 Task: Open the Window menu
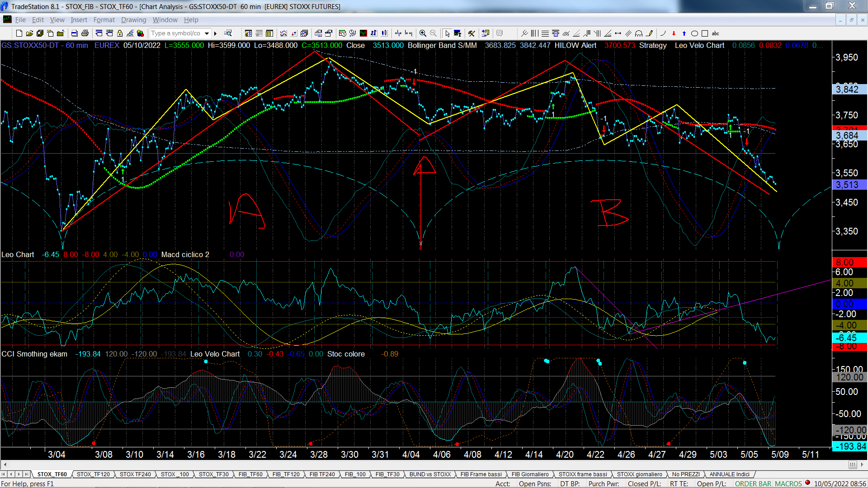pyautogui.click(x=165, y=20)
